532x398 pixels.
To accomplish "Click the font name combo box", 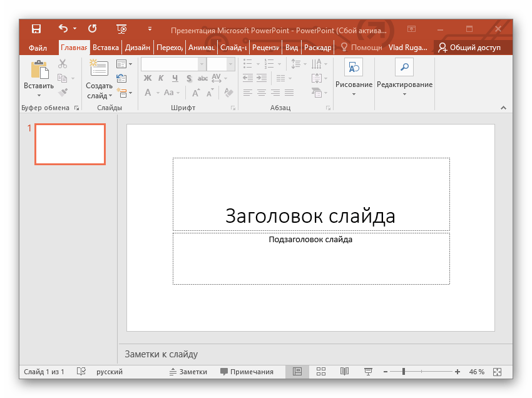I will pyautogui.click(x=173, y=64).
